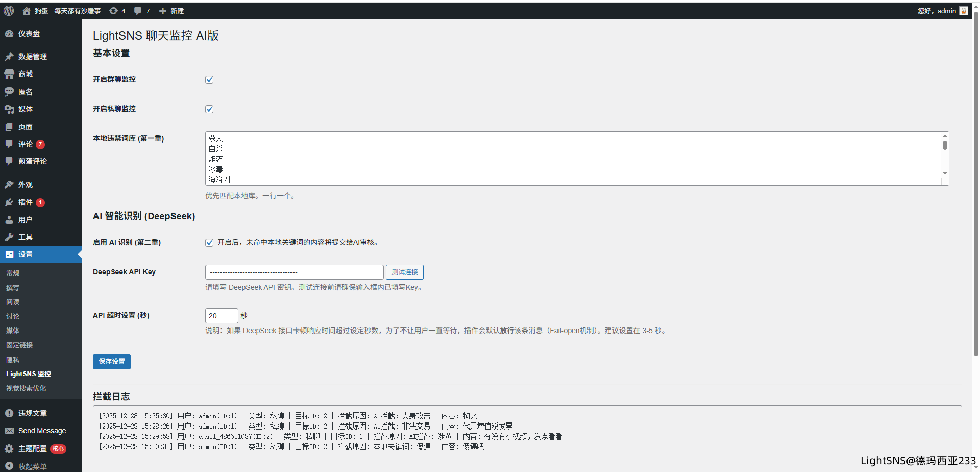Open the New content menu in admin bar
Image resolution: width=980 pixels, height=472 pixels.
(171, 11)
